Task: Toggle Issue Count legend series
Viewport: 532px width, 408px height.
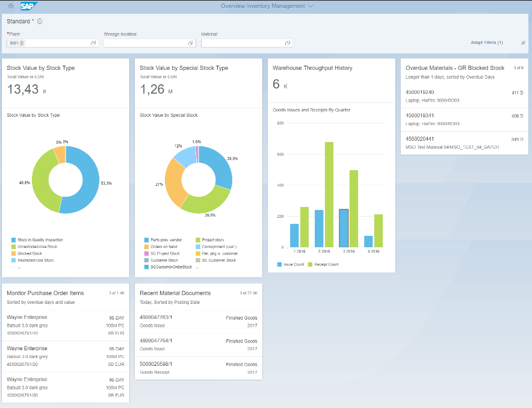Action: point(292,264)
